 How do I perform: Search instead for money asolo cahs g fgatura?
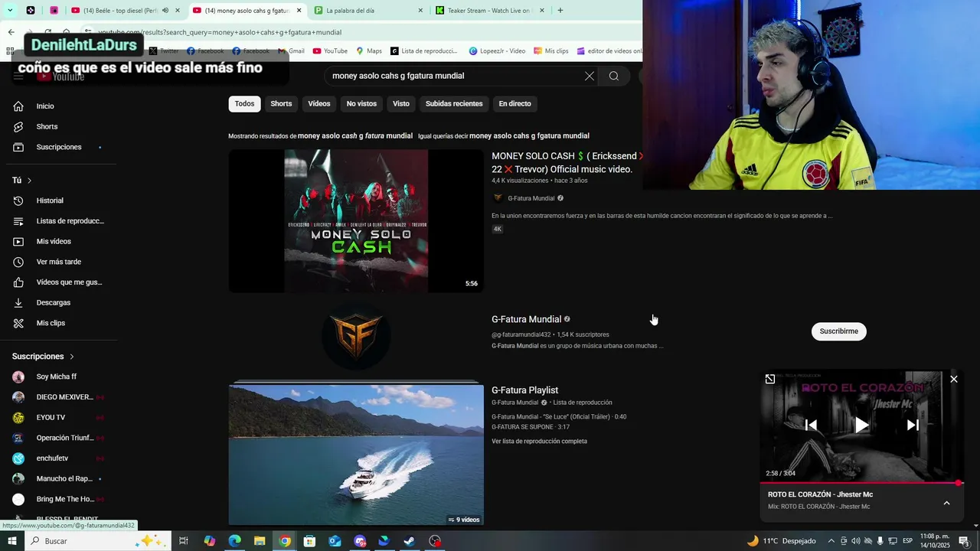(x=529, y=135)
